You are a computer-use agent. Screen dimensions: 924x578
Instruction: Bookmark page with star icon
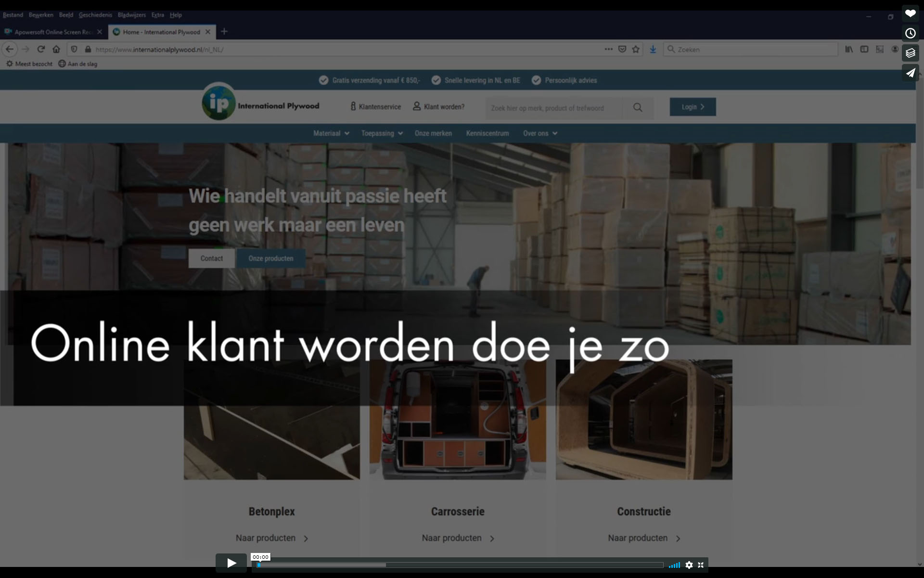coord(636,49)
